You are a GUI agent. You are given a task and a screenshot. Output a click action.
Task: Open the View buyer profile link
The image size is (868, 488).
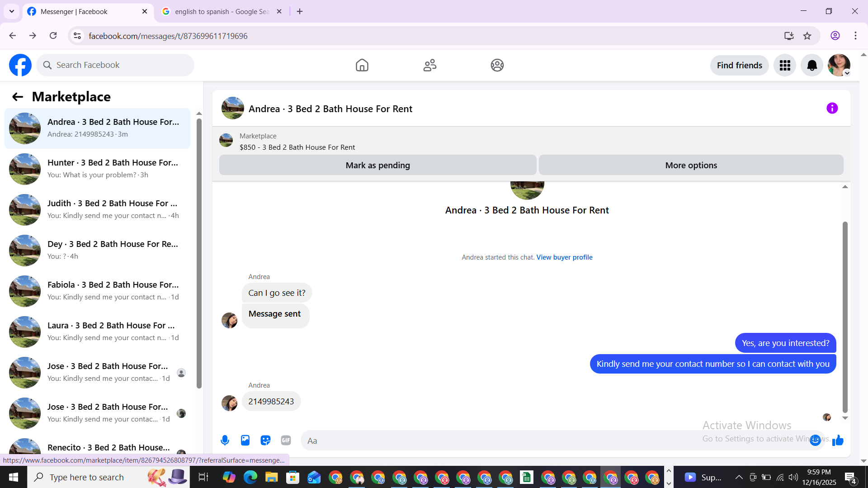(564, 257)
